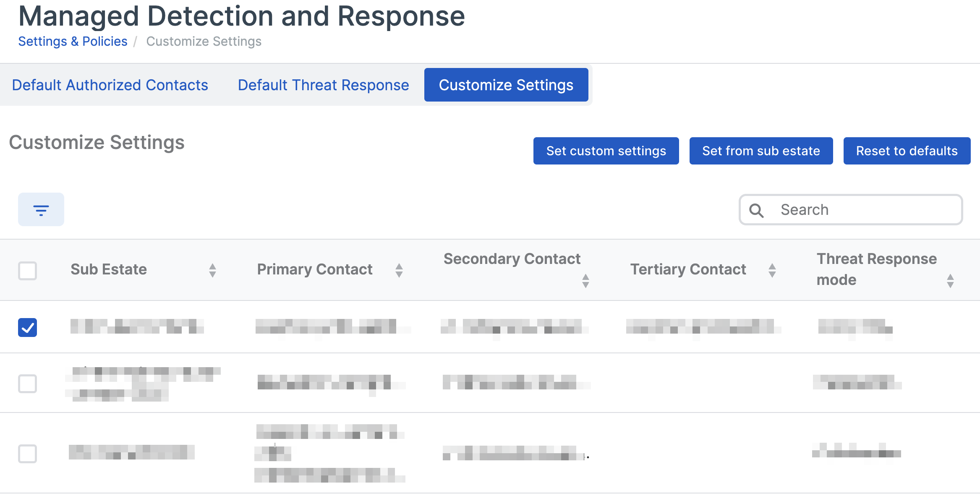Focus the Search input field
Screen dimensions: 980x496
point(865,210)
